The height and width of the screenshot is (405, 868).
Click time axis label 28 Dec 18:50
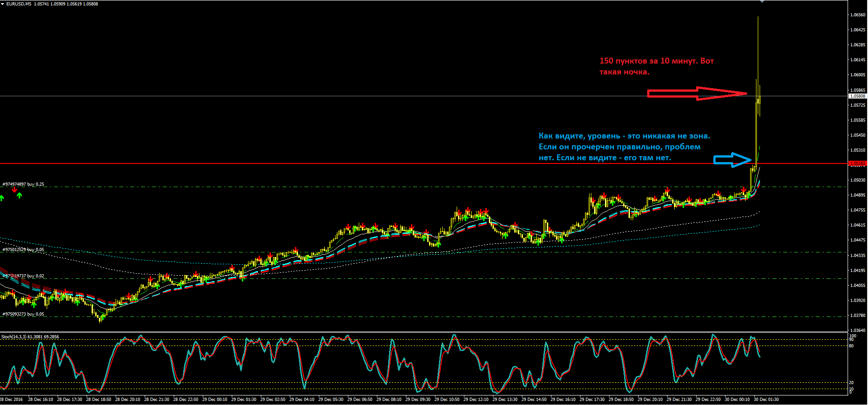(99, 400)
